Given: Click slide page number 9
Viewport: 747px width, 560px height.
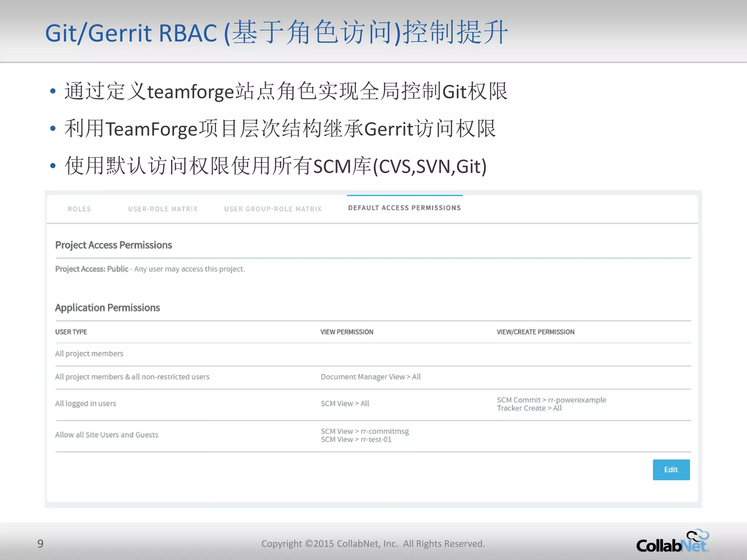Looking at the screenshot, I should tap(40, 544).
